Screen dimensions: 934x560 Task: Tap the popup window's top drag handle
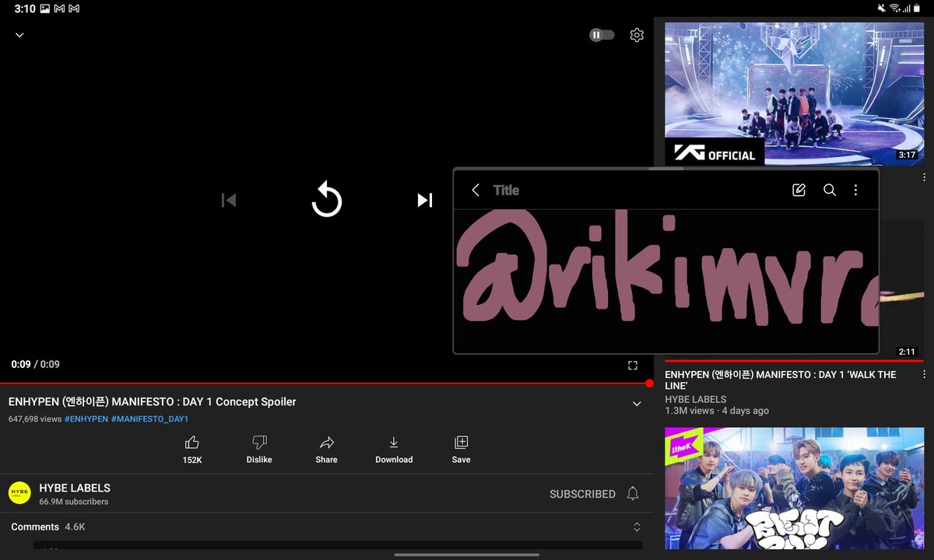[666, 169]
